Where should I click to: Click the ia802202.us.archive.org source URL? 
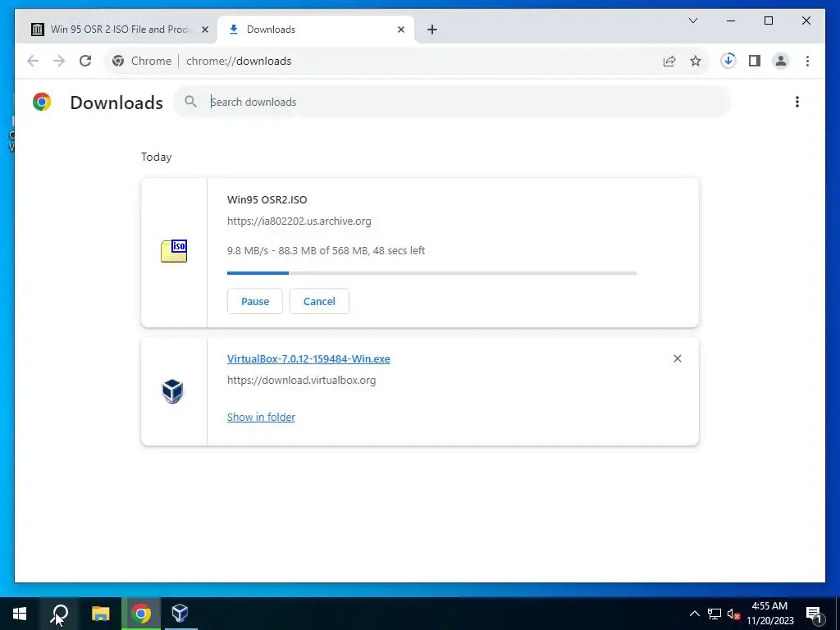coord(299,221)
